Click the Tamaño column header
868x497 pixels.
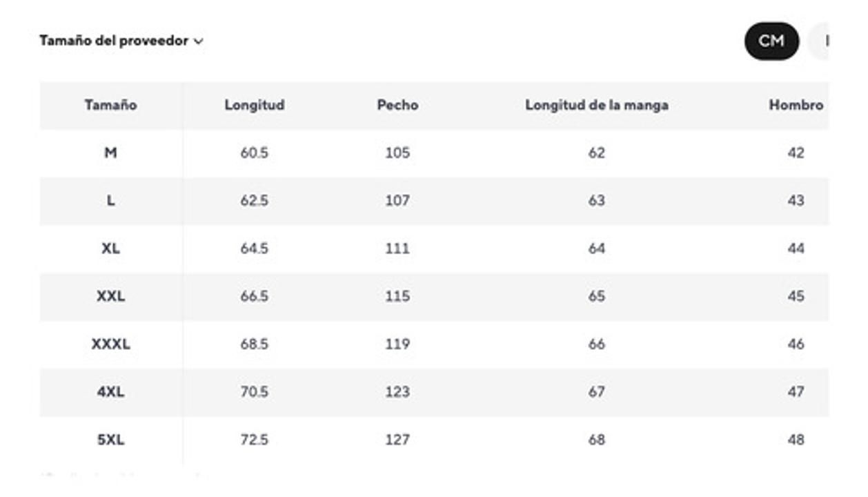110,105
